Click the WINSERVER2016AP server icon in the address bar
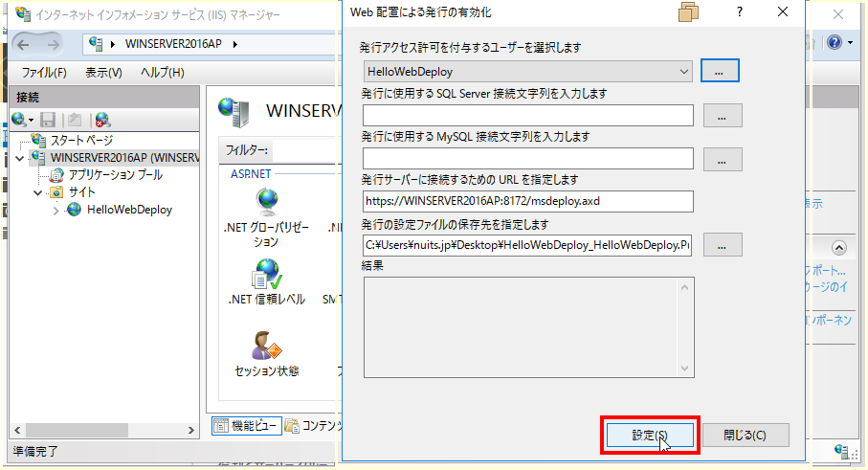The image size is (868, 470). coord(96,44)
